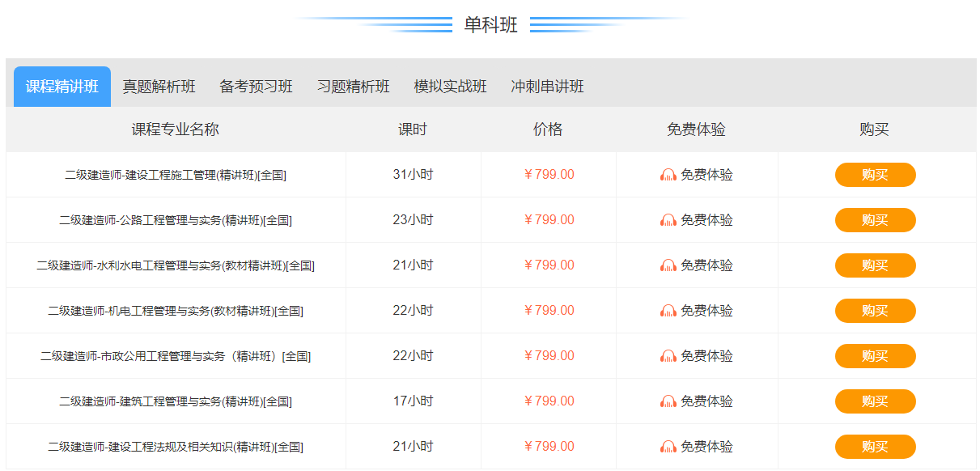
Task: Purchase the 机电工程管理与实务 course
Action: 875,311
